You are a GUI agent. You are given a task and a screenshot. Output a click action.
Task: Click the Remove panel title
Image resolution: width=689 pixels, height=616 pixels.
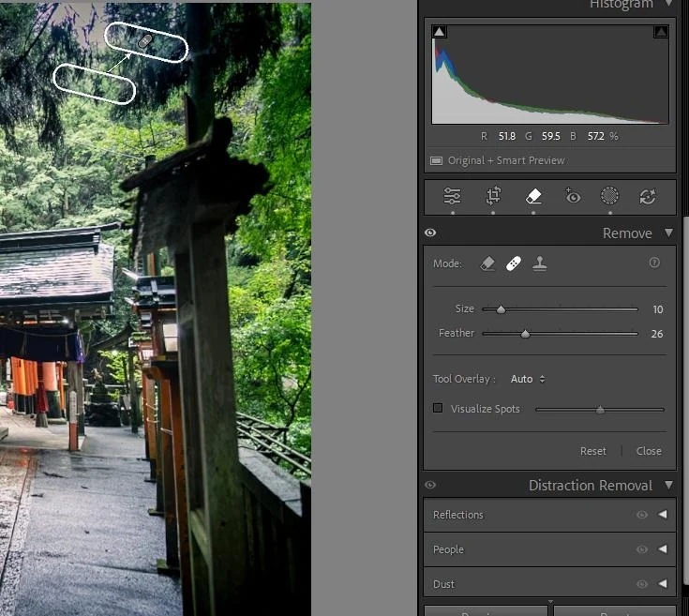627,233
